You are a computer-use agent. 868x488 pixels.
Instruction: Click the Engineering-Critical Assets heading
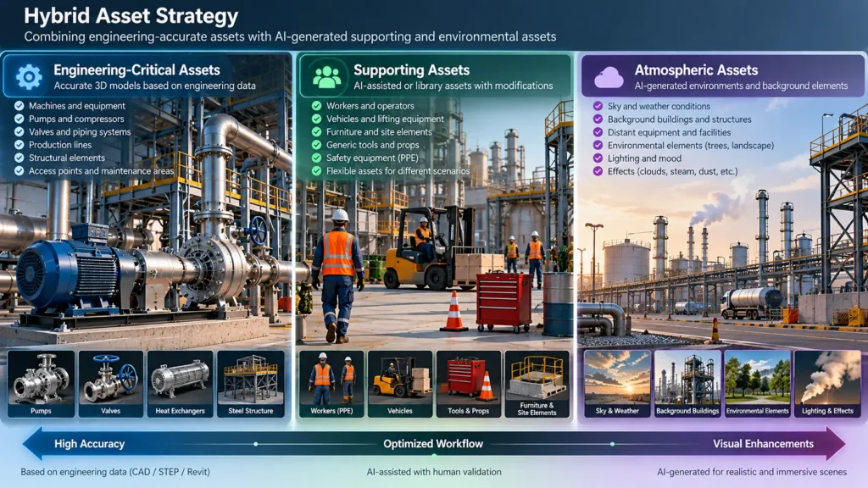(x=136, y=70)
